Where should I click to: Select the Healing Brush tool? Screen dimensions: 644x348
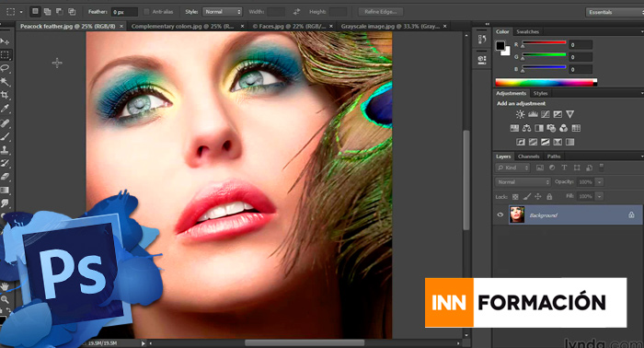(5, 122)
